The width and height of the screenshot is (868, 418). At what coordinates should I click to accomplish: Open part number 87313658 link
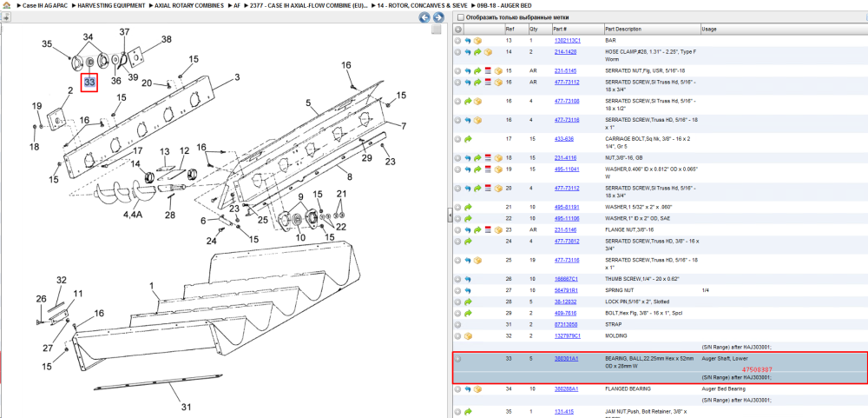pos(565,324)
